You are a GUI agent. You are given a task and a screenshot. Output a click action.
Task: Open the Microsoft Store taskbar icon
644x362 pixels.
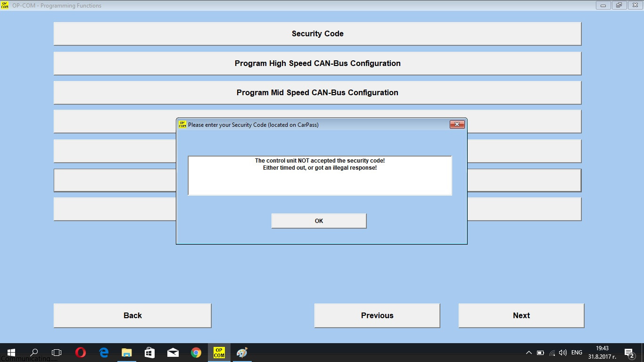150,353
